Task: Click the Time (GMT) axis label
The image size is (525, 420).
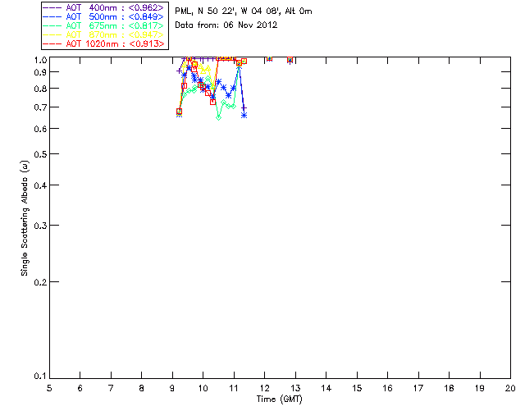Action: (279, 399)
